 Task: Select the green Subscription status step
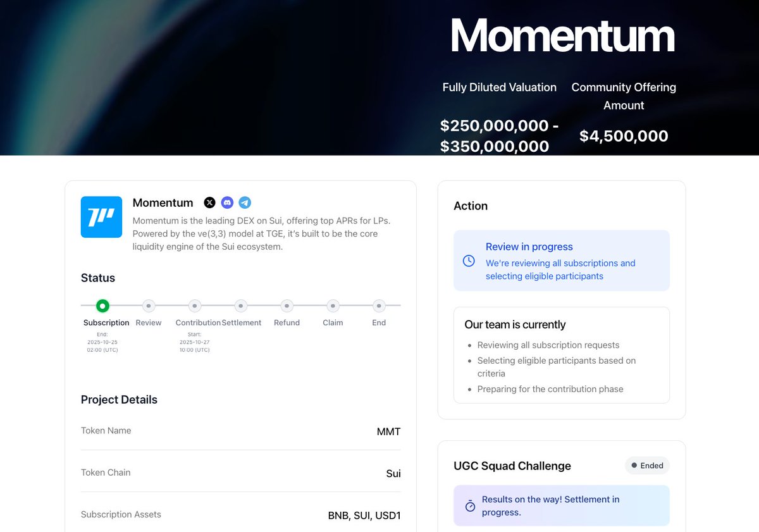(102, 306)
